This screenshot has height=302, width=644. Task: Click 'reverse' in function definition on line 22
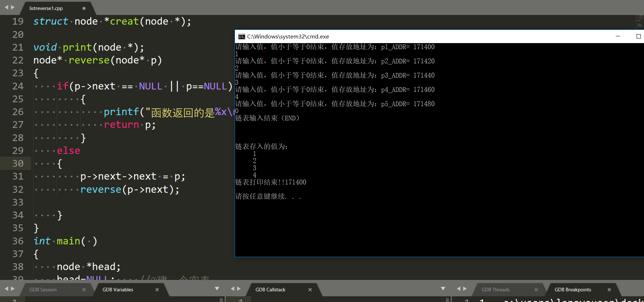point(89,60)
